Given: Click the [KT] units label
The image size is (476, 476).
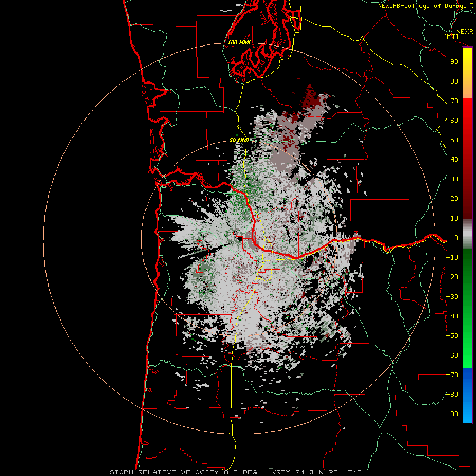Looking at the screenshot, I should pos(452,36).
